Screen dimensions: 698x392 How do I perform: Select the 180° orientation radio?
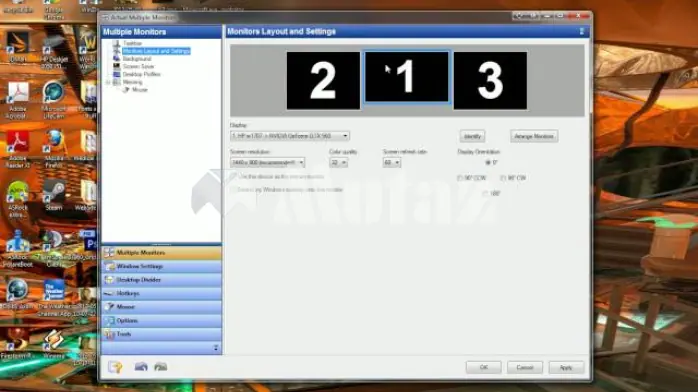point(485,194)
